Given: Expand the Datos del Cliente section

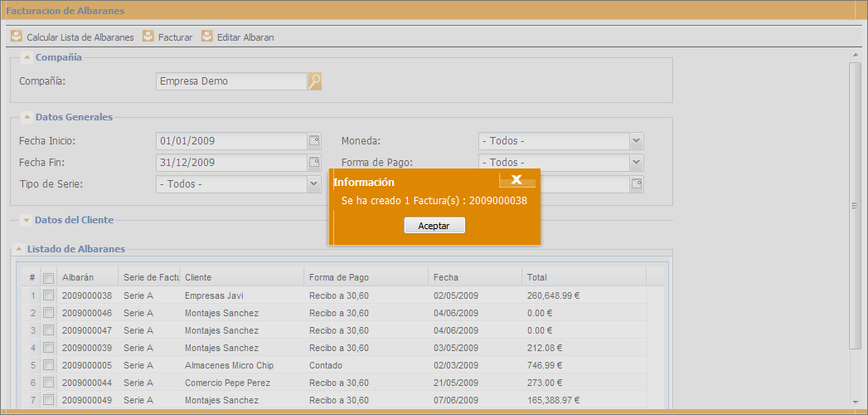Looking at the screenshot, I should 27,220.
